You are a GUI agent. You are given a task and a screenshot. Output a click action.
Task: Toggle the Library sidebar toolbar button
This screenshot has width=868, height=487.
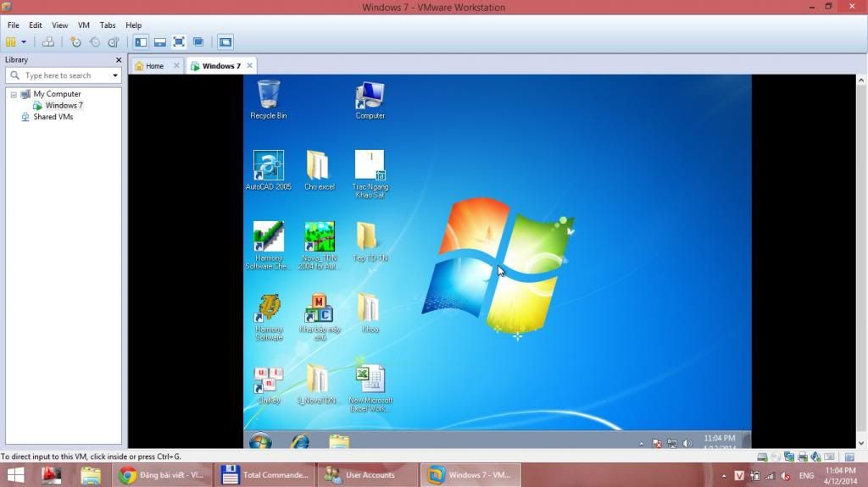pyautogui.click(x=141, y=42)
